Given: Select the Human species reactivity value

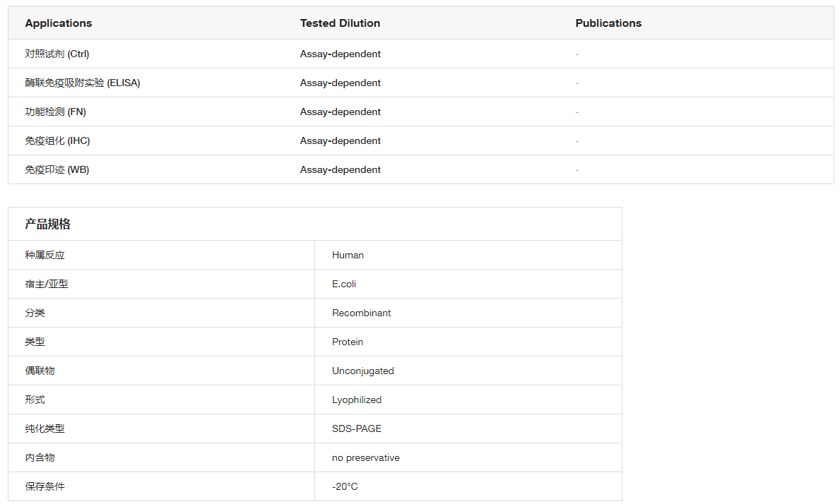Looking at the screenshot, I should pos(348,255).
